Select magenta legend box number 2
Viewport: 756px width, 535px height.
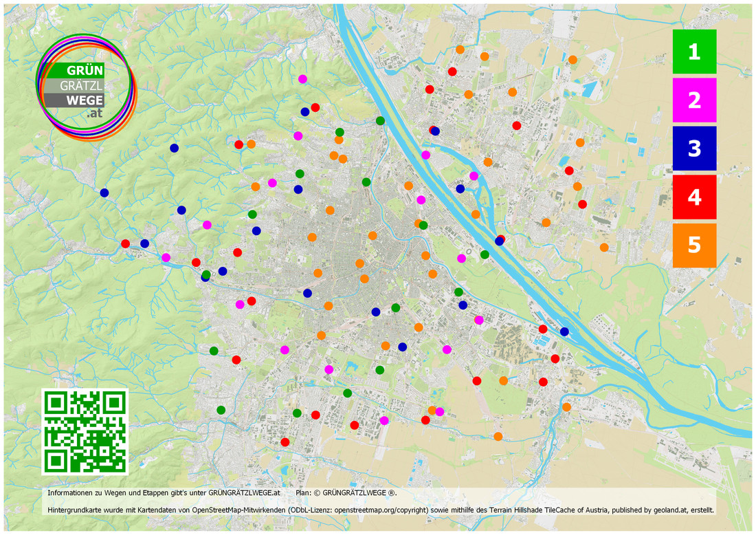click(694, 100)
